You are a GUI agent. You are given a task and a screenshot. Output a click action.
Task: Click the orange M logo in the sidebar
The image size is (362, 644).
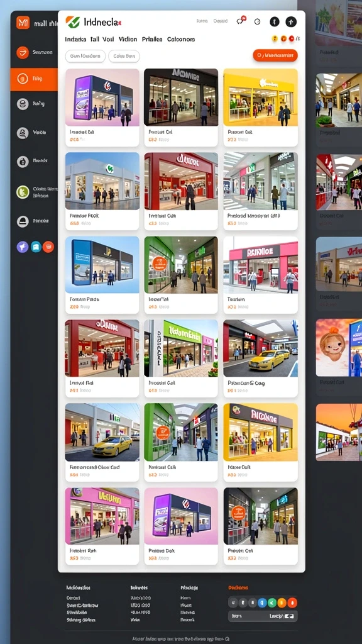point(23,22)
